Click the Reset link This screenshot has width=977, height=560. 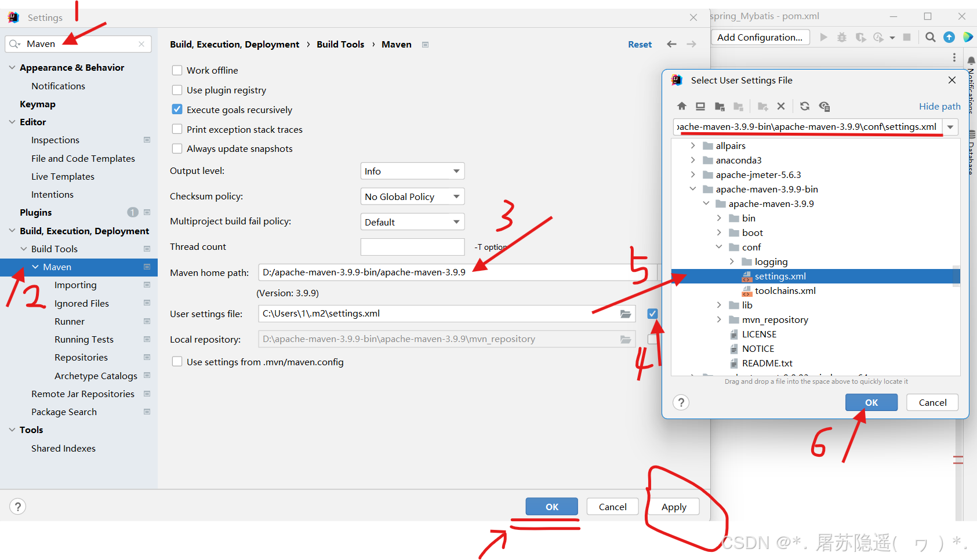(640, 45)
